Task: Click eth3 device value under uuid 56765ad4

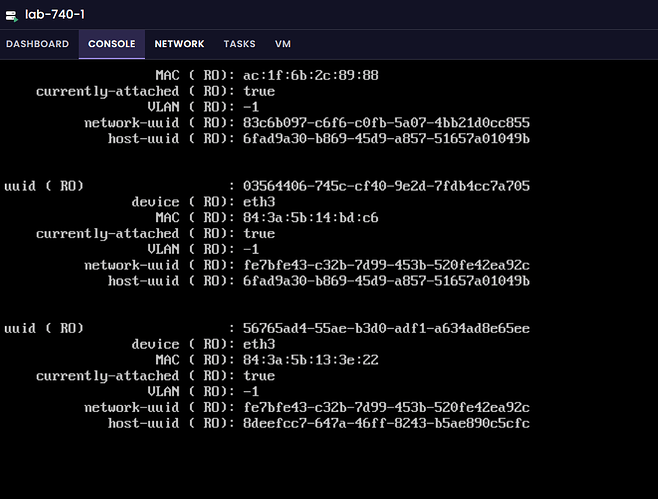Action: [x=259, y=344]
